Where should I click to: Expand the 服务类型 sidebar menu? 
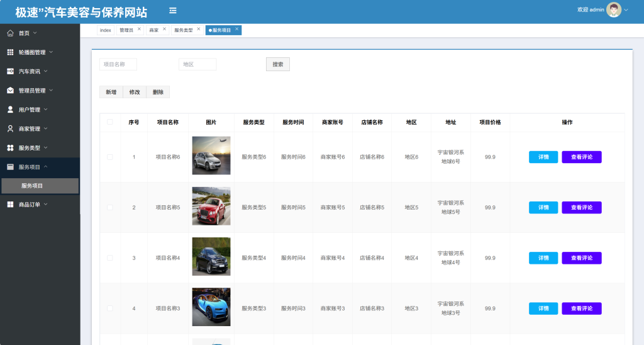[x=45, y=147]
